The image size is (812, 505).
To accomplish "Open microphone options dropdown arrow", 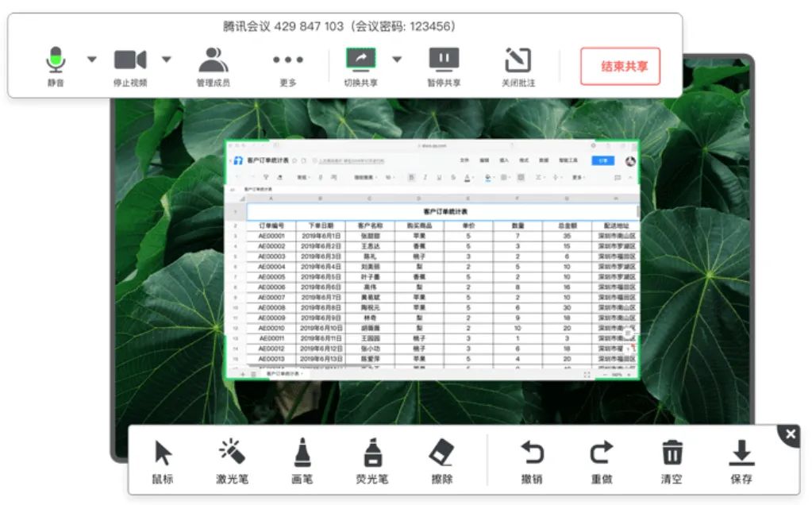I will (x=91, y=60).
